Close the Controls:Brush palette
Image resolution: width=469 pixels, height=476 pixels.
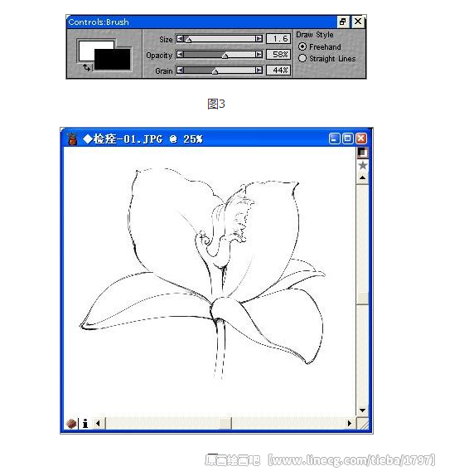coord(358,22)
